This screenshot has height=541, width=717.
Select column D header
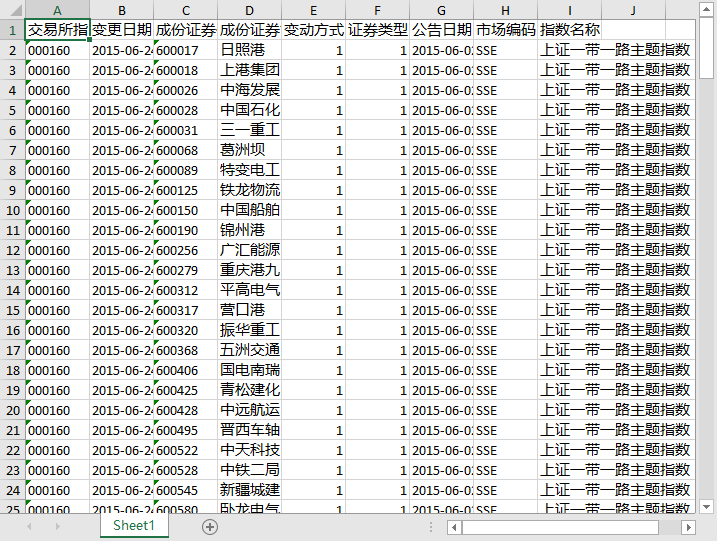pyautogui.click(x=250, y=10)
